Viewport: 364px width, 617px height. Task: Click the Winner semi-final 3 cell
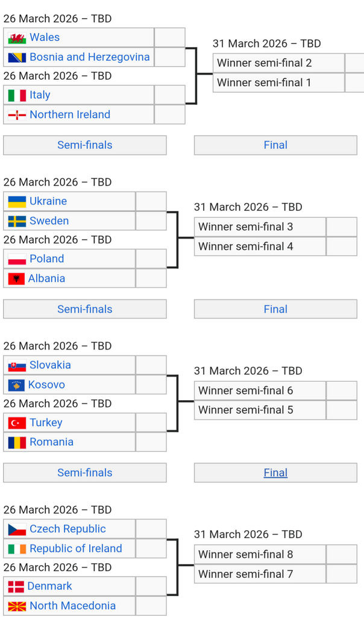point(259,227)
